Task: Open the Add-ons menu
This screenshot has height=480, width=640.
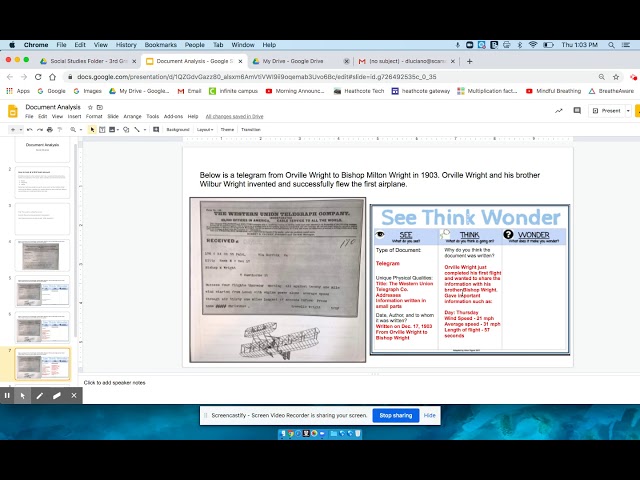Action: pyautogui.click(x=173, y=116)
